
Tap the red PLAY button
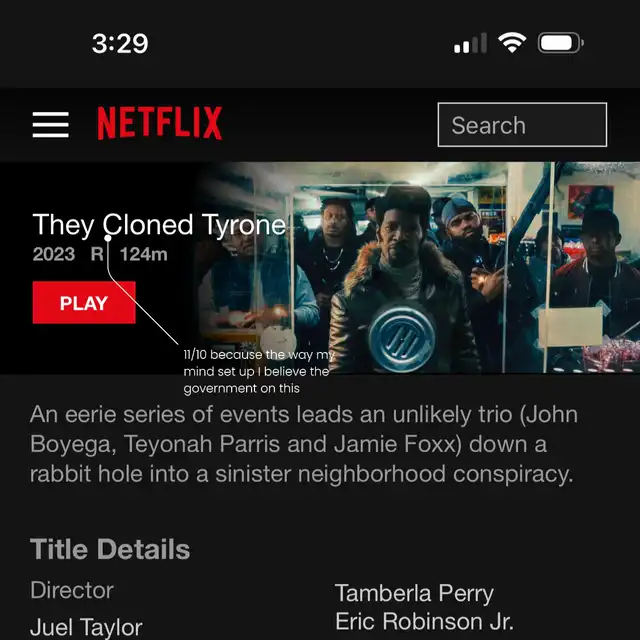tap(84, 302)
